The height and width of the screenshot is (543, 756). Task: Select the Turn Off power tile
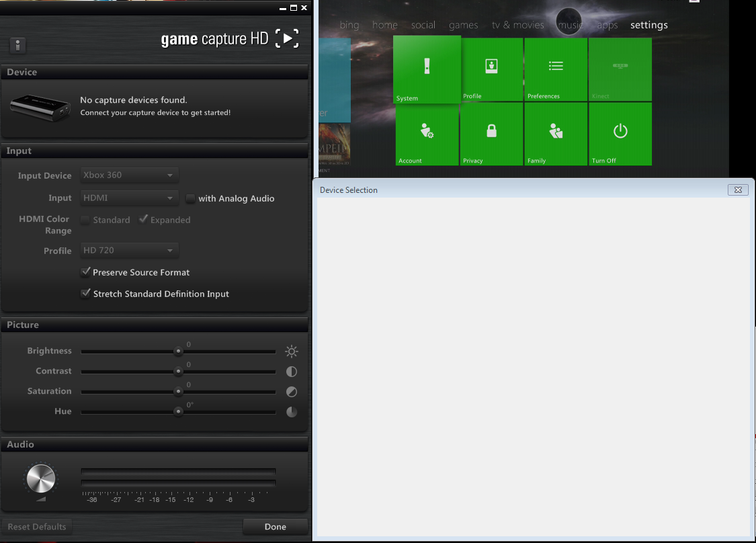pos(620,134)
